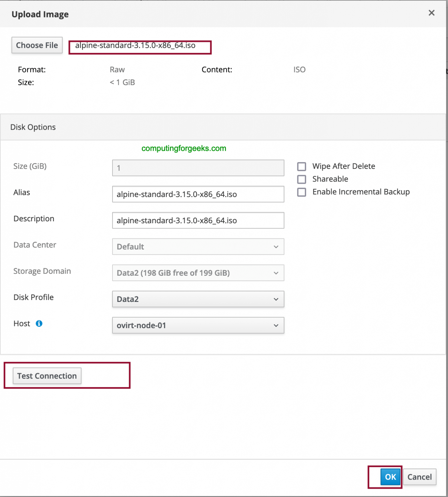
Task: Click the computingforgeeks.com link
Action: coord(183,148)
